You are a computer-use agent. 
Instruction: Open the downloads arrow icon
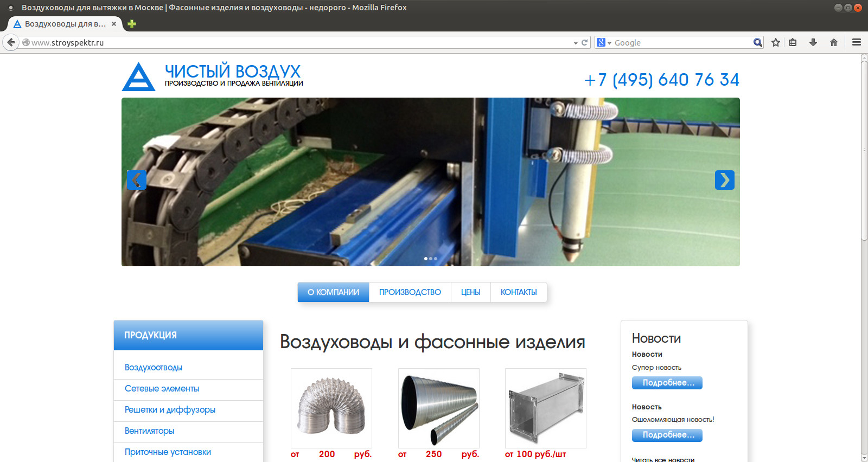(x=813, y=42)
